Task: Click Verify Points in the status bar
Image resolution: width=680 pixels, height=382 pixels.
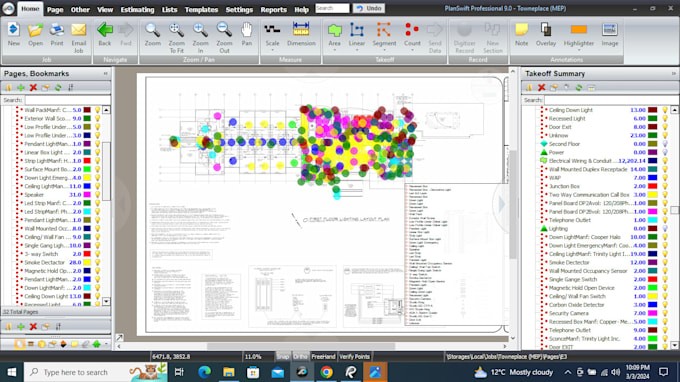Action: coord(354,356)
